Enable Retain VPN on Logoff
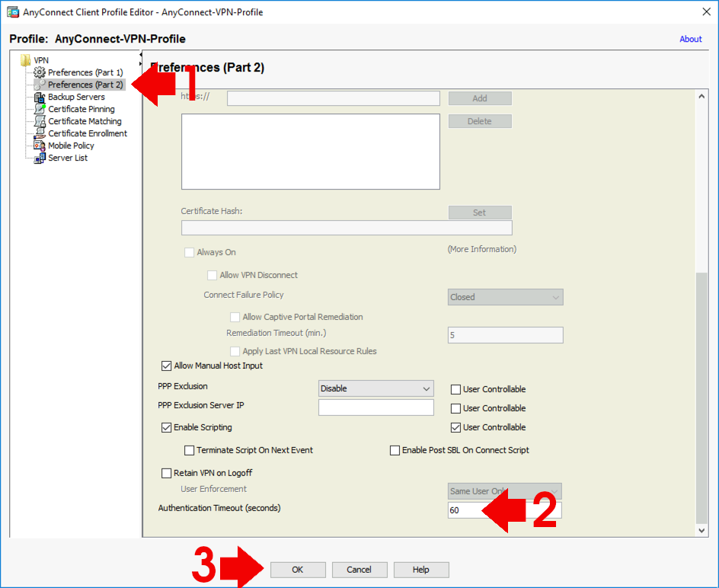Screen dimensions: 719x588 167,473
